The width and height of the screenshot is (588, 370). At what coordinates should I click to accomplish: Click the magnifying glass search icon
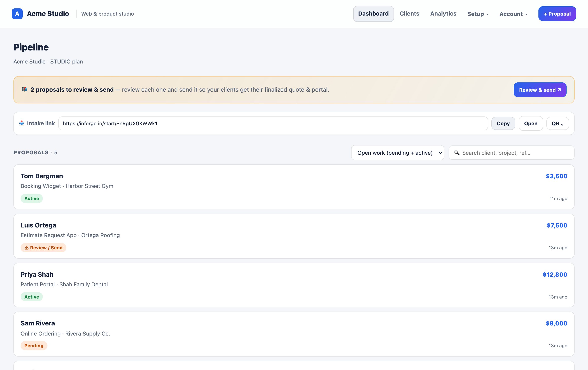(x=456, y=153)
